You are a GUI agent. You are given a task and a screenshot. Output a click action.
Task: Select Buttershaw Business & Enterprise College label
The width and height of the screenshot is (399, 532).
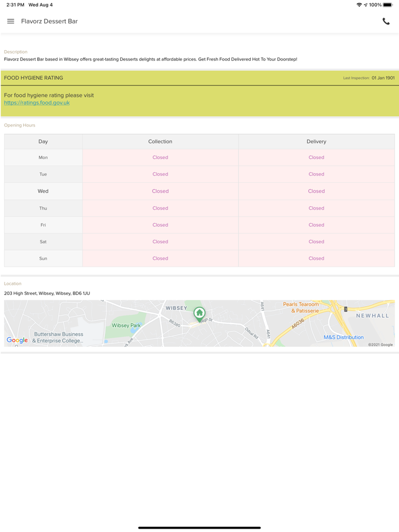(58, 337)
